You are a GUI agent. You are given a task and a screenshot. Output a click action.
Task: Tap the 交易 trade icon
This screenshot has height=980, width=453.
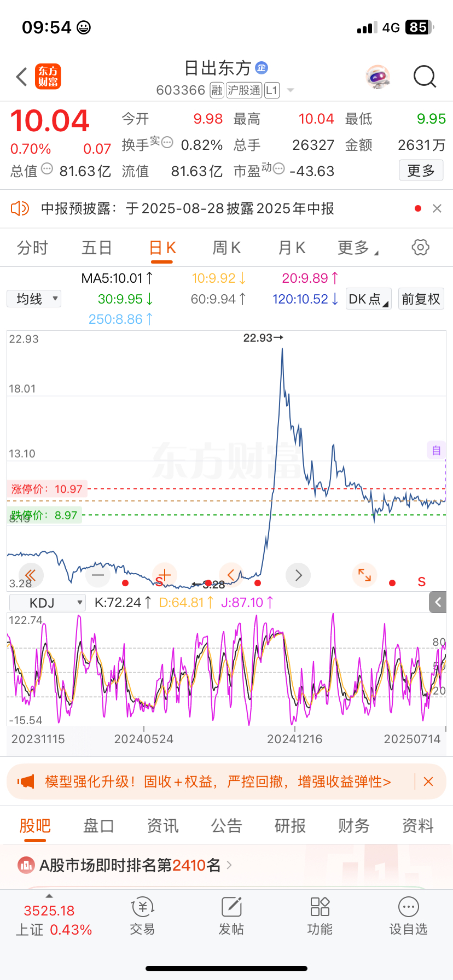click(x=142, y=907)
